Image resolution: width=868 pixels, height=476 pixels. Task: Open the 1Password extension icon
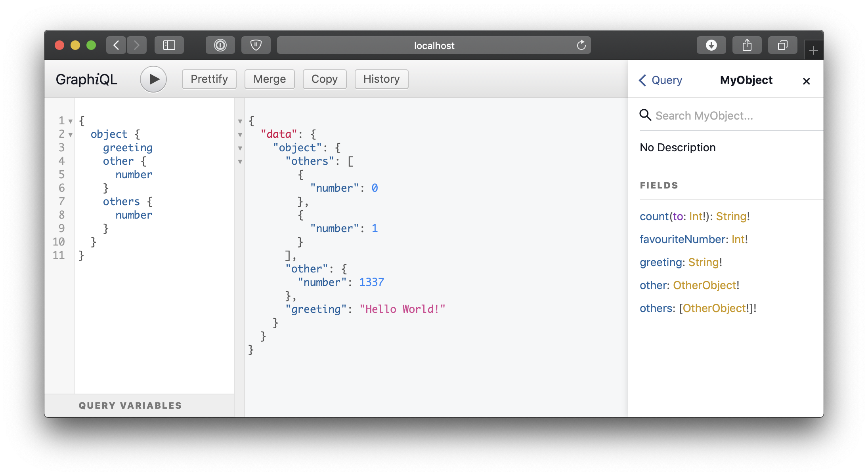pyautogui.click(x=220, y=45)
